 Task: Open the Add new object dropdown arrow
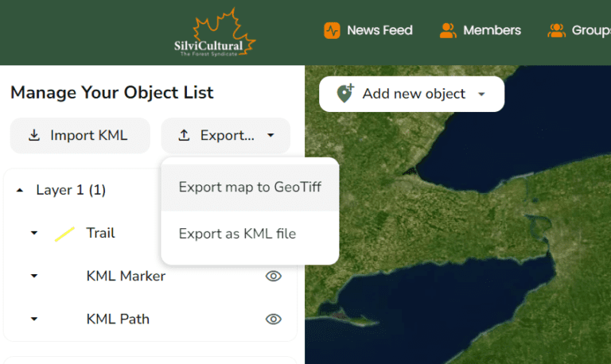(x=481, y=95)
